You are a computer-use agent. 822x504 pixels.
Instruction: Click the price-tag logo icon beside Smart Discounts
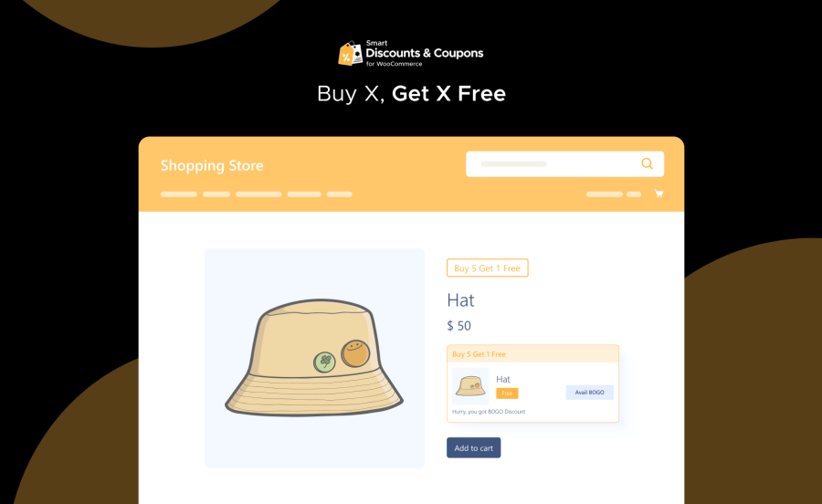pos(350,54)
